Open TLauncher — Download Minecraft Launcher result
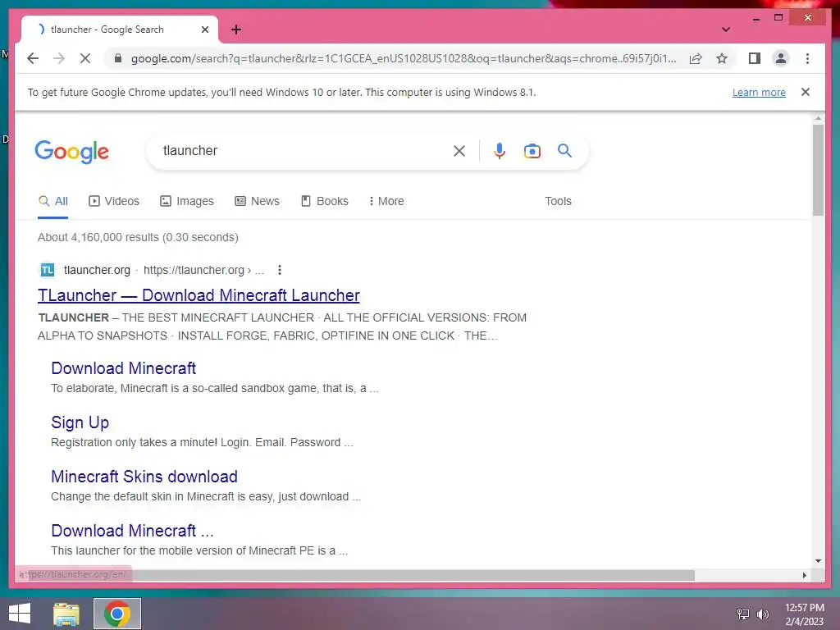Viewport: 840px width, 630px height. coord(199,295)
